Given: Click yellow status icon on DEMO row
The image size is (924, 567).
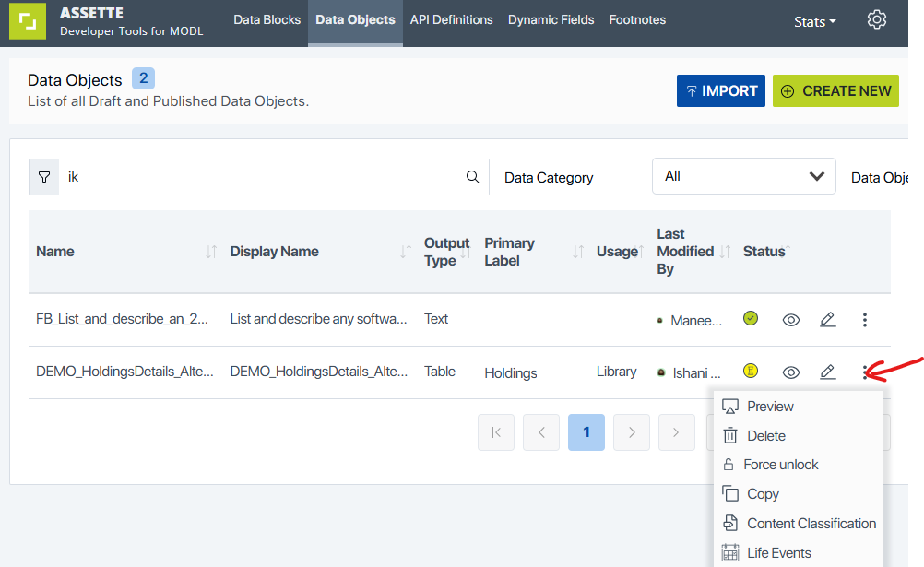Looking at the screenshot, I should (x=751, y=372).
